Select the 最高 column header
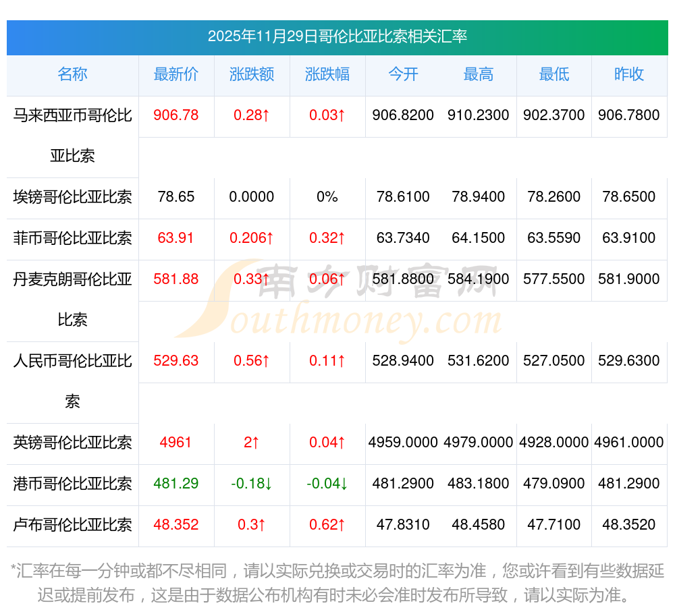 click(x=479, y=75)
